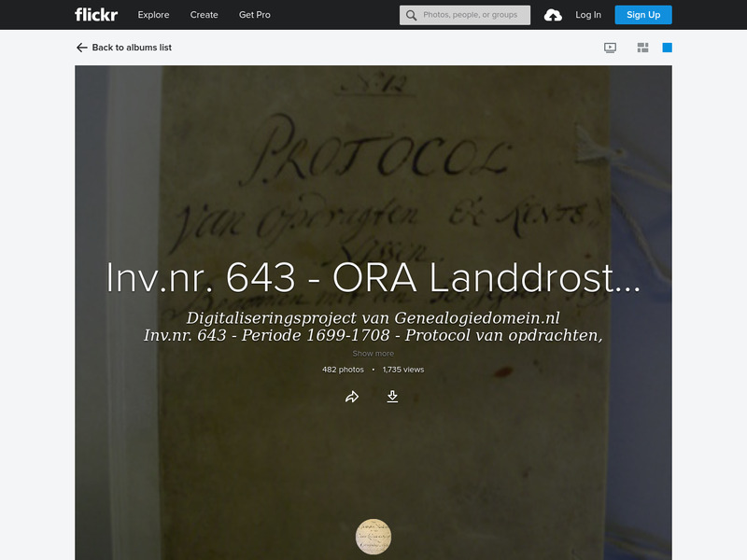Screen dimensions: 747x560
Task: Open the flickr home page via logo
Action: pos(95,14)
